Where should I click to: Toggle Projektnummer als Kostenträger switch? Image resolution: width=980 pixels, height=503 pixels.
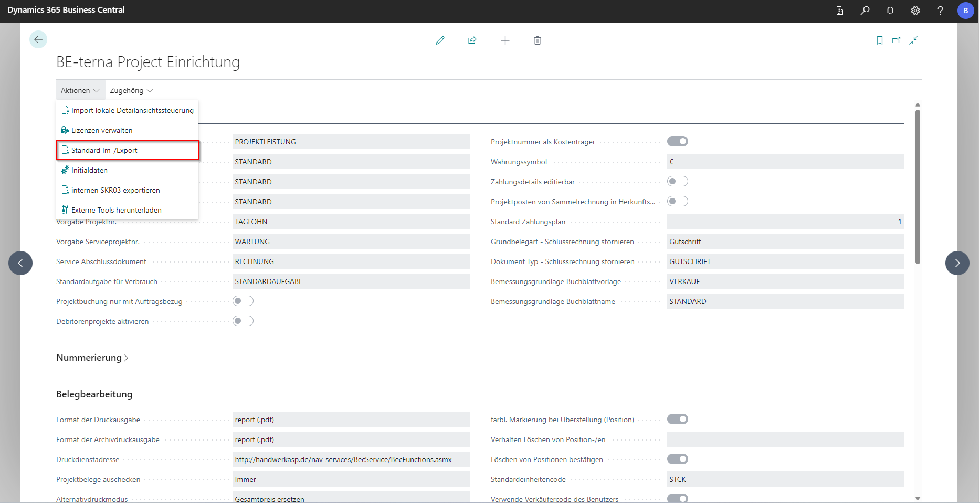tap(678, 141)
